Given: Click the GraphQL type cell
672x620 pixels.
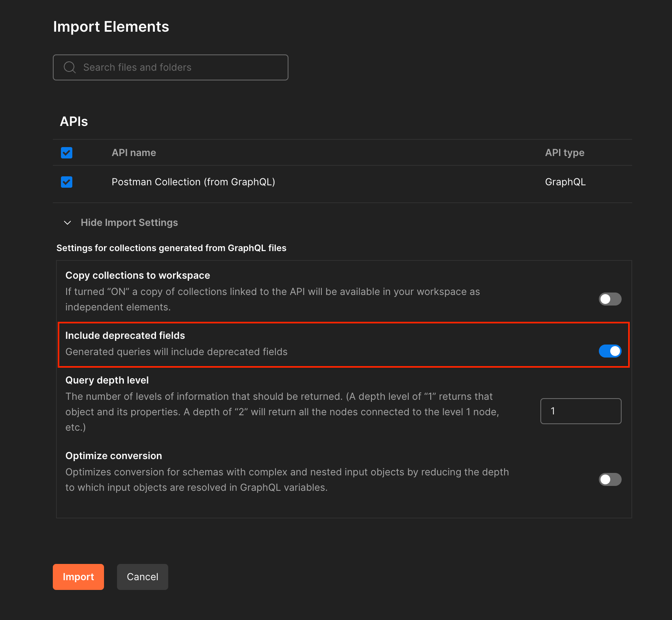Looking at the screenshot, I should point(565,182).
